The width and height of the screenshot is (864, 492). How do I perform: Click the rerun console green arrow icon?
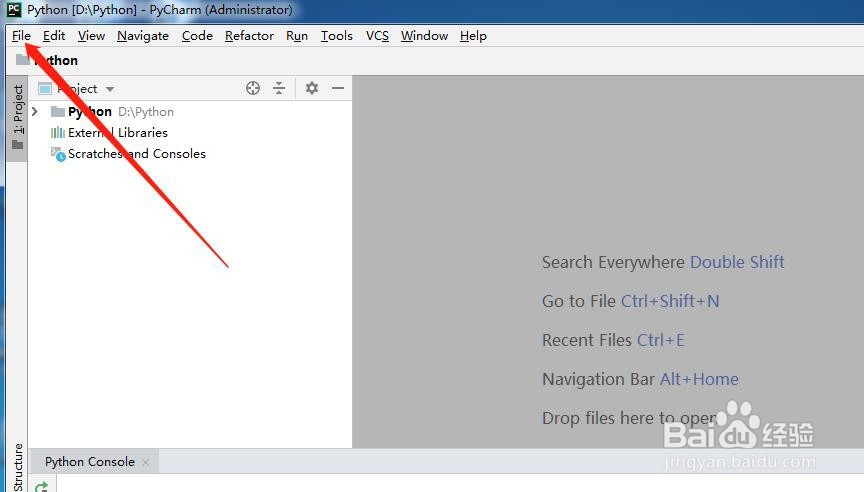[42, 486]
